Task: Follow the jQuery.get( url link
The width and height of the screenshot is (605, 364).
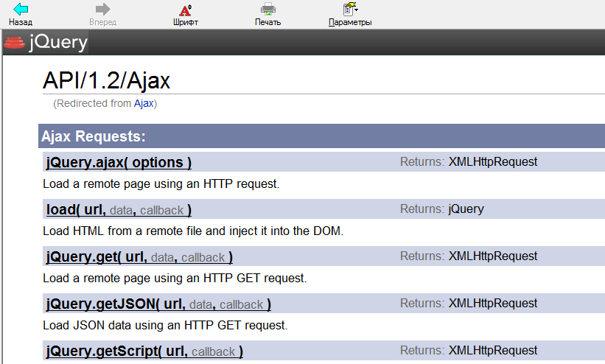Action: 96,256
